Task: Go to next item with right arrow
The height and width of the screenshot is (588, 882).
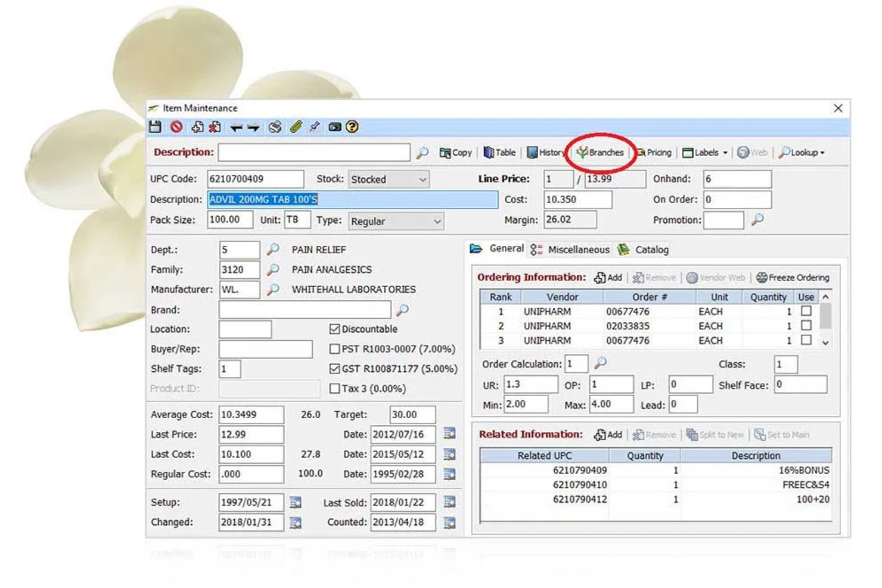Action: pyautogui.click(x=253, y=127)
